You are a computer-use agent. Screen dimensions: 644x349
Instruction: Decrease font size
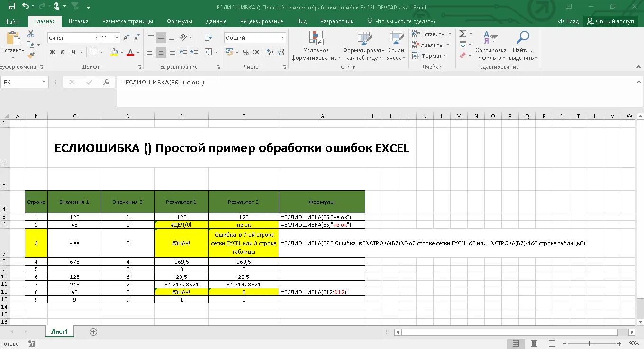pos(136,38)
